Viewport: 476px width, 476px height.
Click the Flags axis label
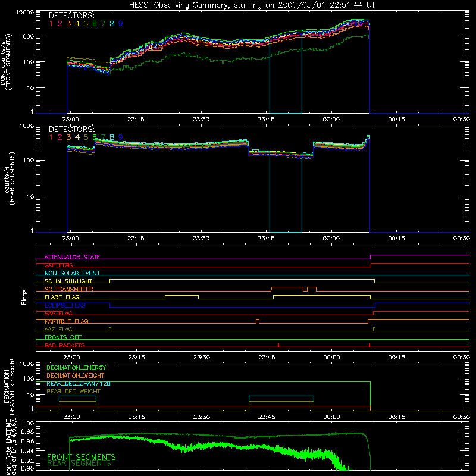[24, 297]
